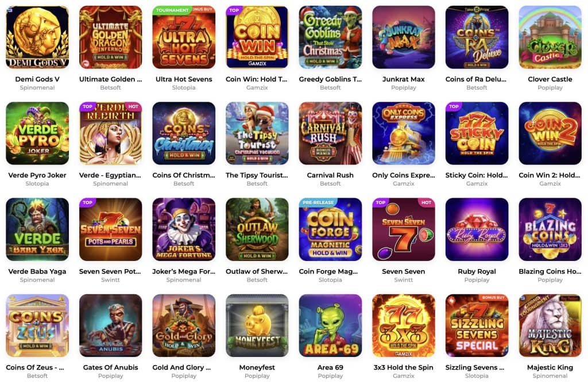Open Carnival Rush game thumbnail
Screen dimensions: 588x384
[330, 133]
